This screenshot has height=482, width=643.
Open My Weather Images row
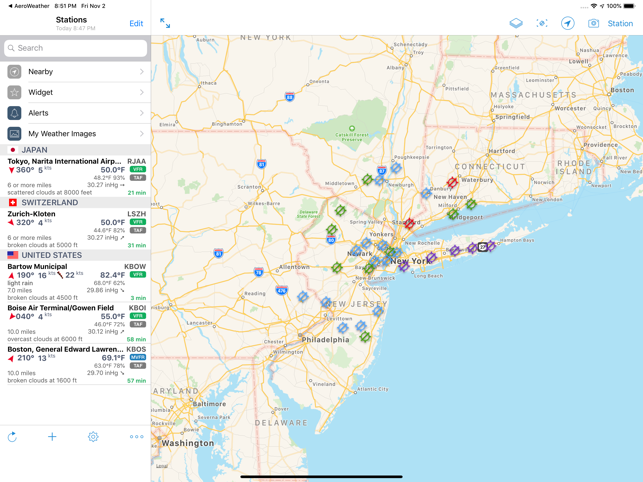tap(75, 134)
